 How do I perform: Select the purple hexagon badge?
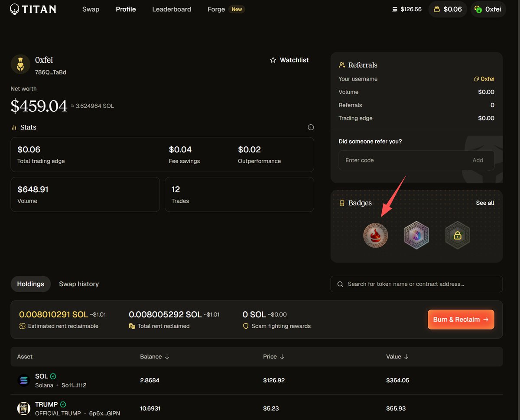click(x=416, y=236)
